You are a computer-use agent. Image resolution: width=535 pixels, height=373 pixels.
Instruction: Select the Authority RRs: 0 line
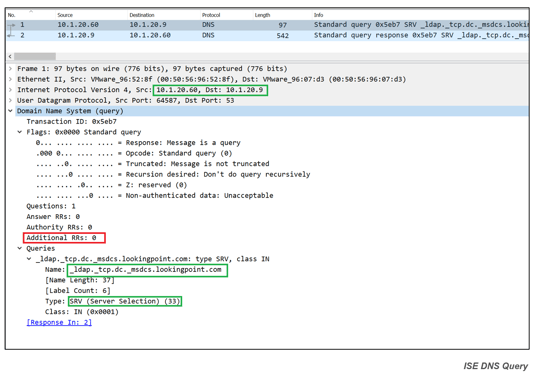[x=59, y=227]
